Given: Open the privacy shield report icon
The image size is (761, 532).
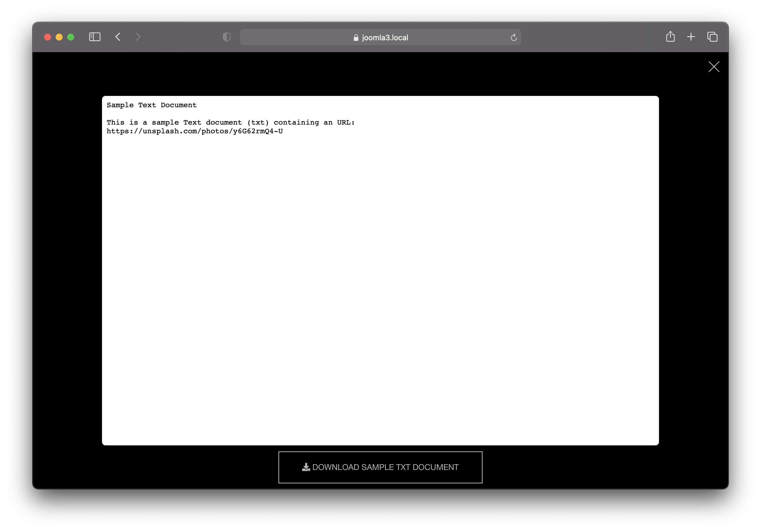Looking at the screenshot, I should coord(227,37).
